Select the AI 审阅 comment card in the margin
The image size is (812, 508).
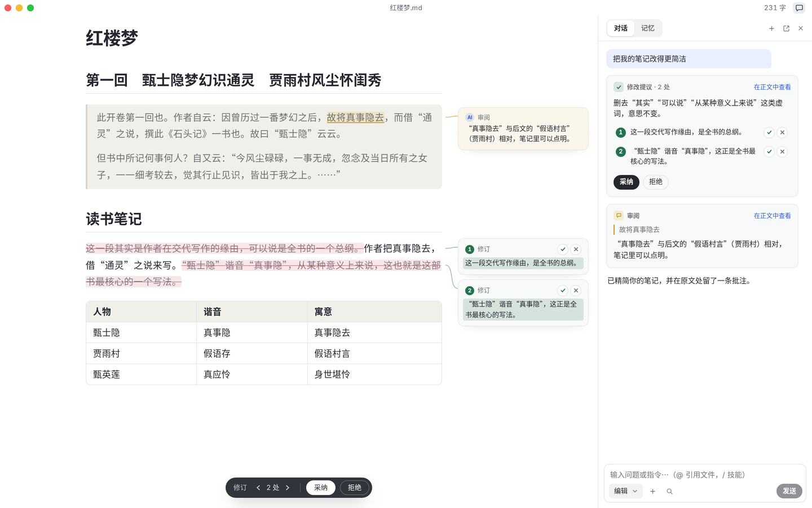[x=523, y=129]
